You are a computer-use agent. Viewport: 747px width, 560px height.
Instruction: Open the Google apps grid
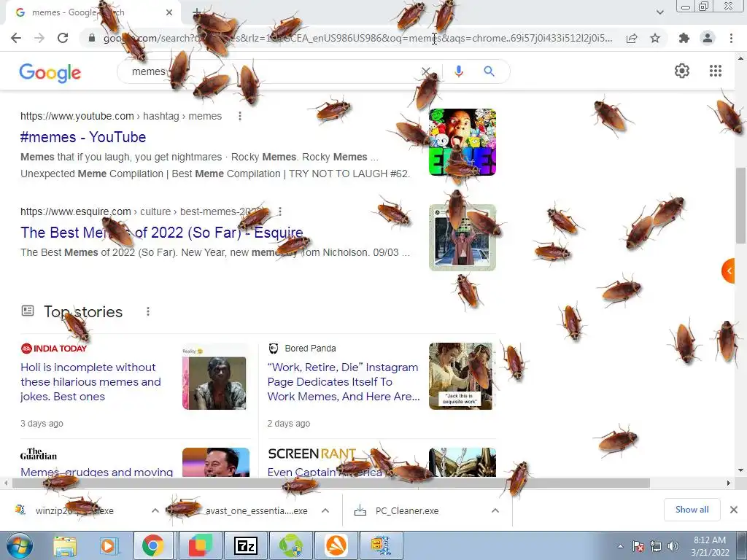pos(715,71)
